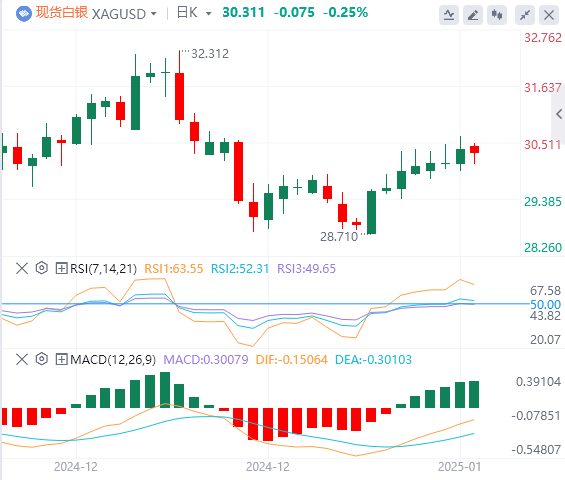Click the RSI(7,14,21) indicator label
The height and width of the screenshot is (480, 565).
click(x=103, y=268)
